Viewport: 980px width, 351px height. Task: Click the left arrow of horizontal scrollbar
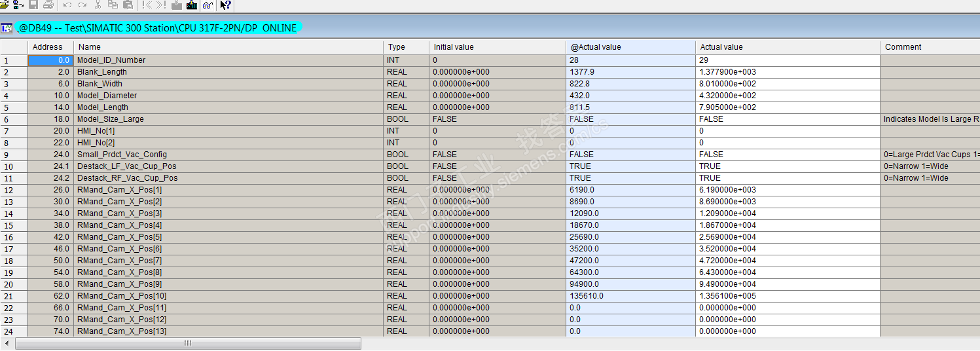[x=7, y=343]
